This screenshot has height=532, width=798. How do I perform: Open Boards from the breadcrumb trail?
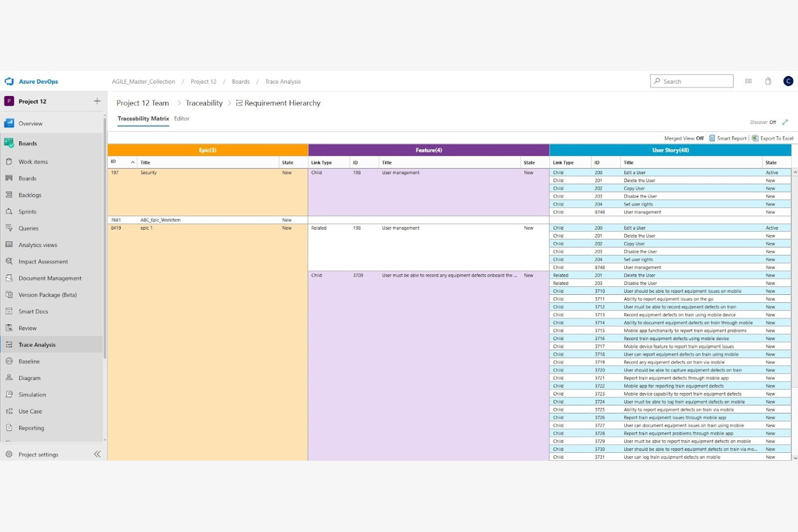[240, 81]
